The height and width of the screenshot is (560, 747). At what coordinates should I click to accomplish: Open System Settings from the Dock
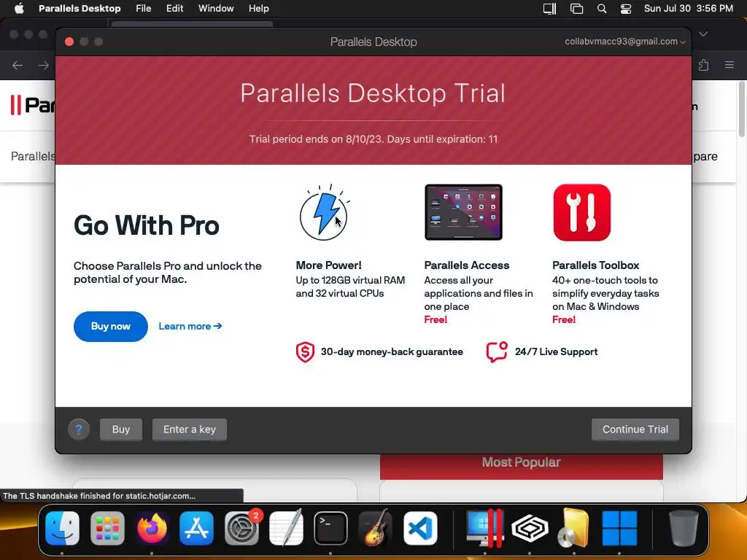241,528
